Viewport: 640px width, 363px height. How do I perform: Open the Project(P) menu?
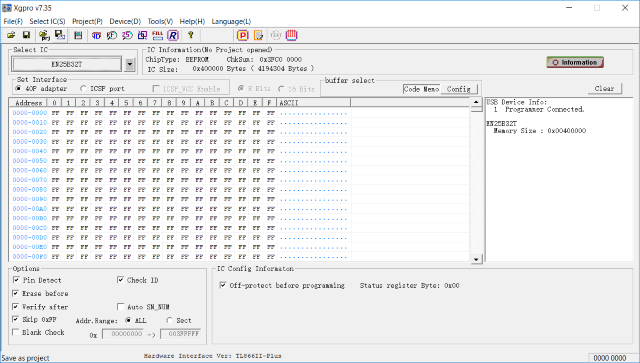tap(87, 21)
